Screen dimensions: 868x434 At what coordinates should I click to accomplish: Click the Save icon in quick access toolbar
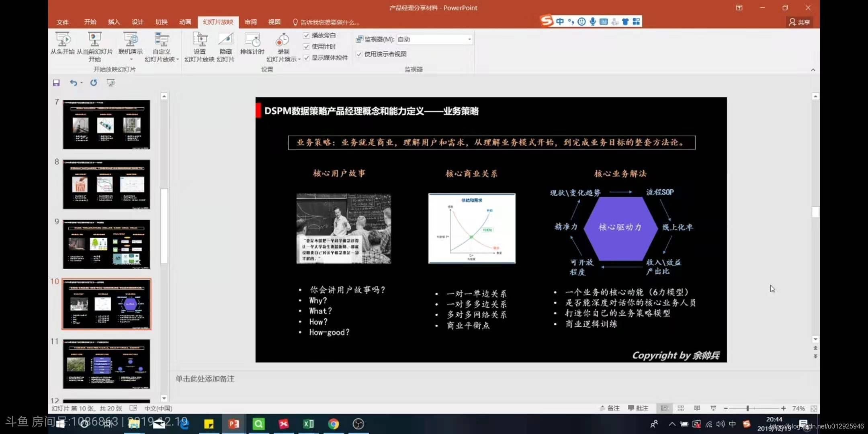point(56,83)
